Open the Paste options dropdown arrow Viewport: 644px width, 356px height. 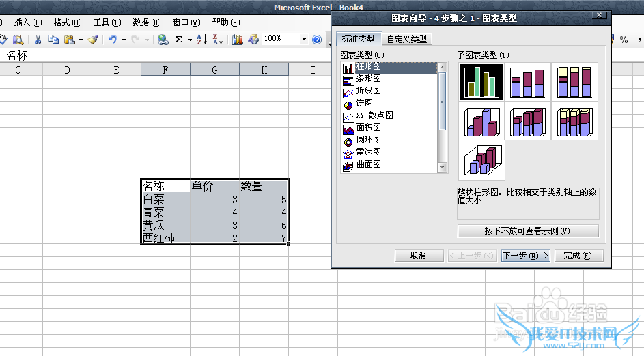coord(81,40)
